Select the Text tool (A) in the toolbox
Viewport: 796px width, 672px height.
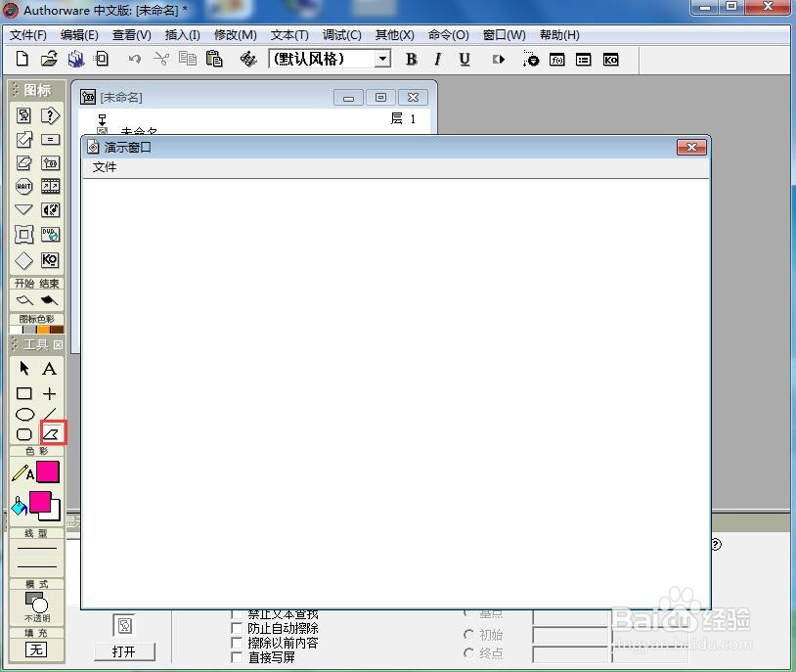(x=49, y=368)
